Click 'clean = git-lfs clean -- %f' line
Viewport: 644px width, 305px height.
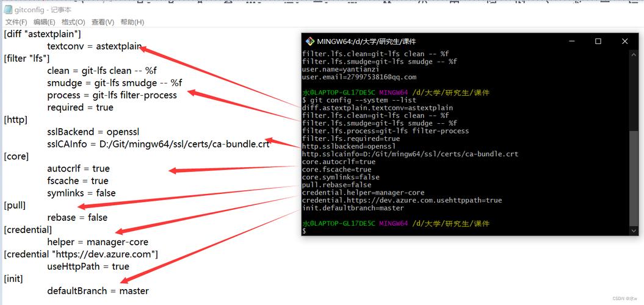click(102, 71)
